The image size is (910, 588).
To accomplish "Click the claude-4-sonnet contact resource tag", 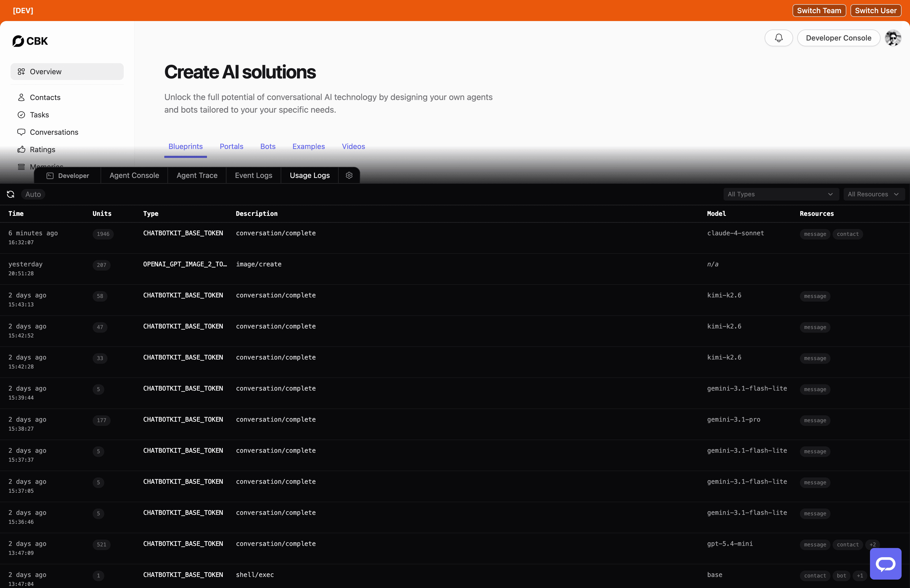I will pos(847,234).
